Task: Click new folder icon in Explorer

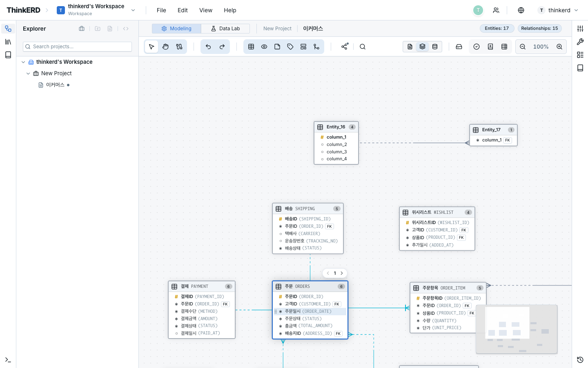Action: pos(98,29)
